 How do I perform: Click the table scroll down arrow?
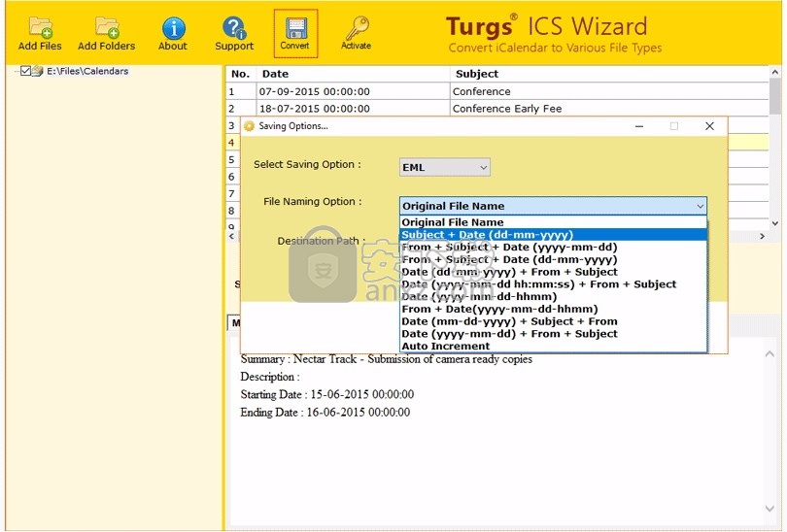775,223
